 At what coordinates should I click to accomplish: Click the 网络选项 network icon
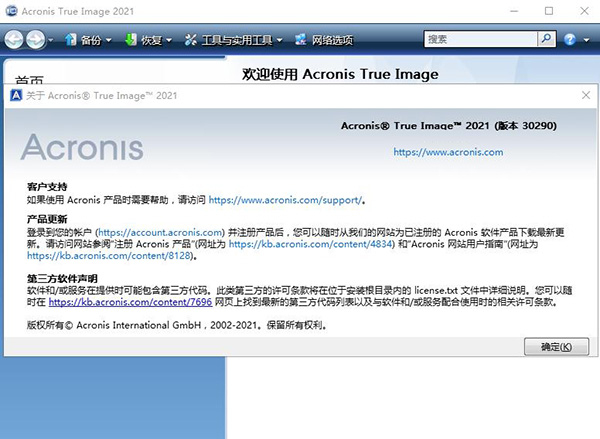pos(301,39)
